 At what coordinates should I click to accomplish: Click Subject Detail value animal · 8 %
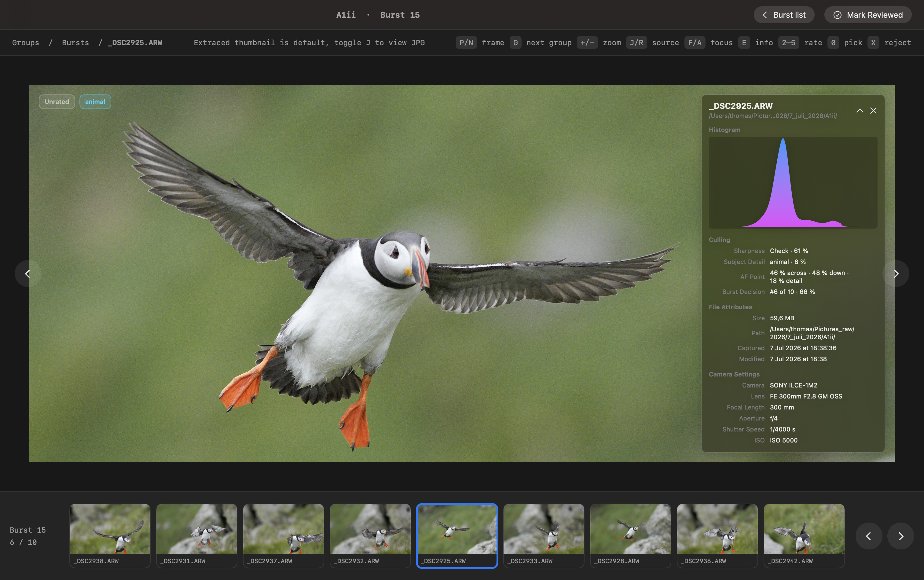coord(788,262)
